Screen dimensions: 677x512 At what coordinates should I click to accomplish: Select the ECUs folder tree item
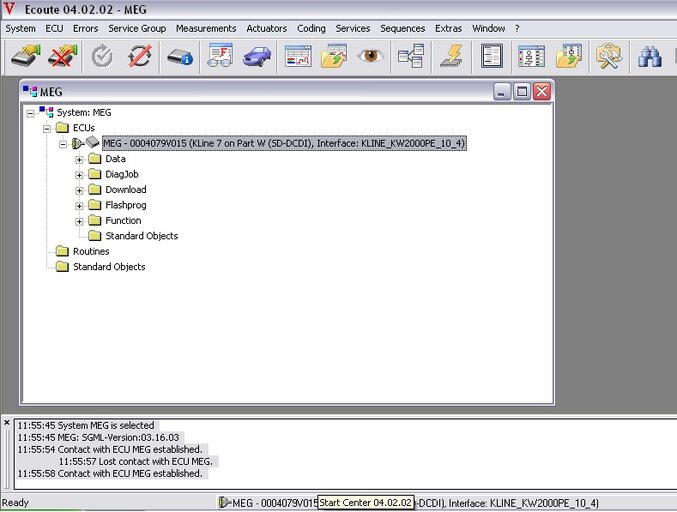click(84, 128)
